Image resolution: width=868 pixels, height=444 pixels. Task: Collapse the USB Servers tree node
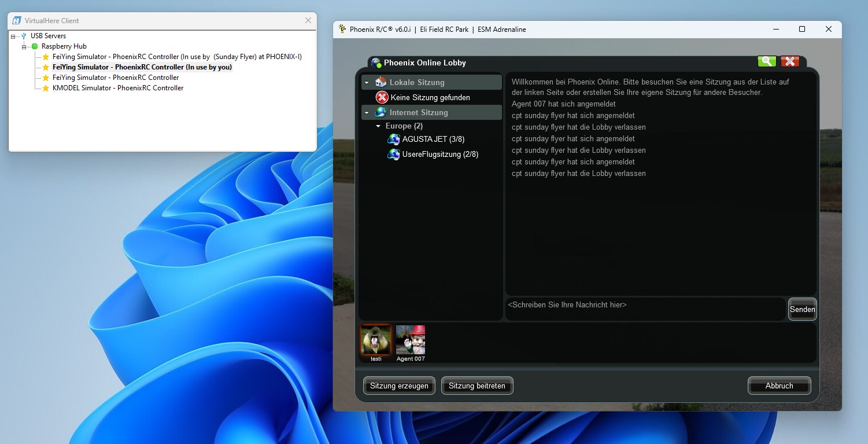click(x=13, y=36)
